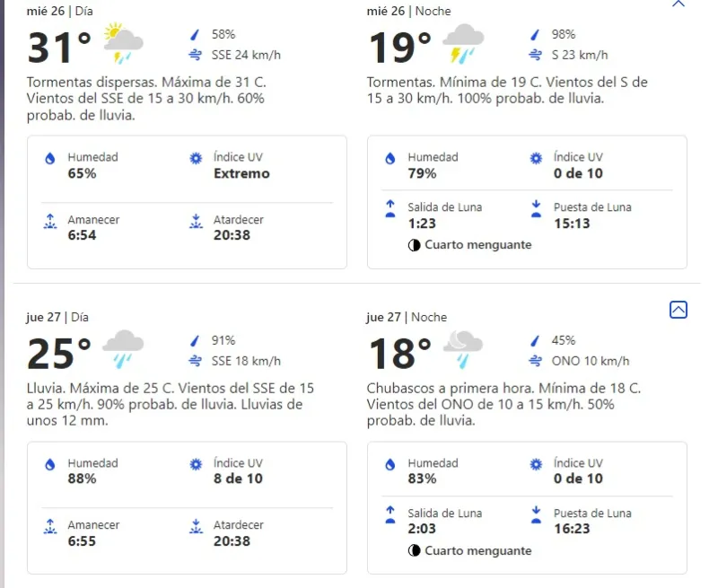Click the thunderstorm icon for Wednesday 26 daytime

tap(124, 43)
